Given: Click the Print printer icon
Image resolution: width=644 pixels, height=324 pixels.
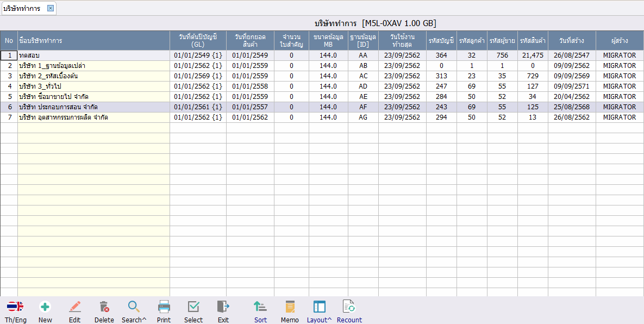Looking at the screenshot, I should click(x=164, y=307).
